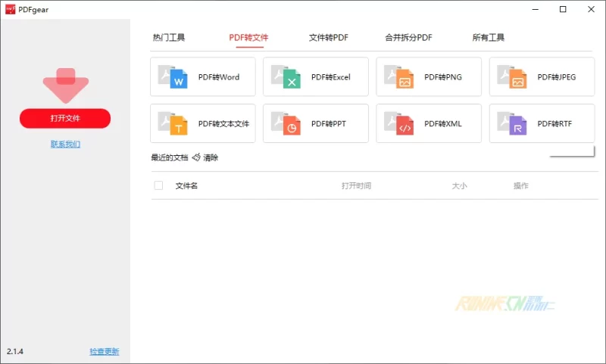
Task: Open the PDF转Word conversion tool
Action: pos(202,77)
